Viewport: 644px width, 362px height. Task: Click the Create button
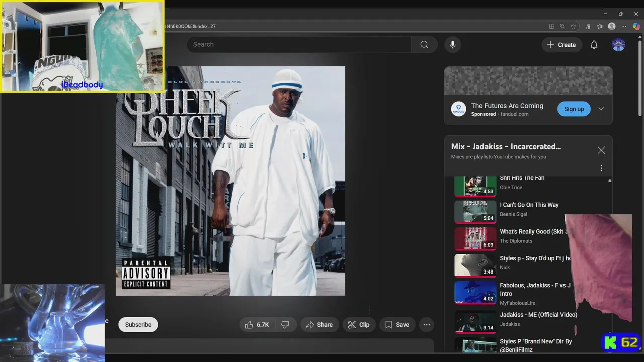(x=561, y=45)
